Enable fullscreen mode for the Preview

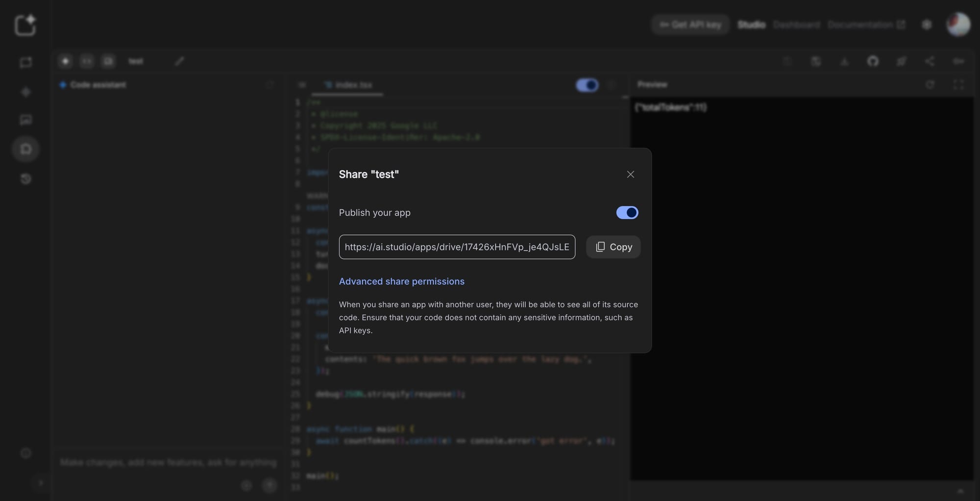[959, 84]
